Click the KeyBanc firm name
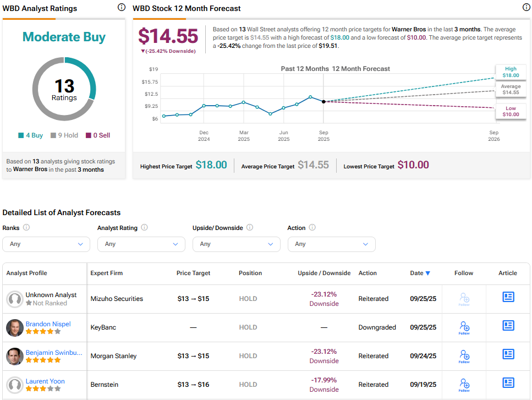 (x=103, y=327)
